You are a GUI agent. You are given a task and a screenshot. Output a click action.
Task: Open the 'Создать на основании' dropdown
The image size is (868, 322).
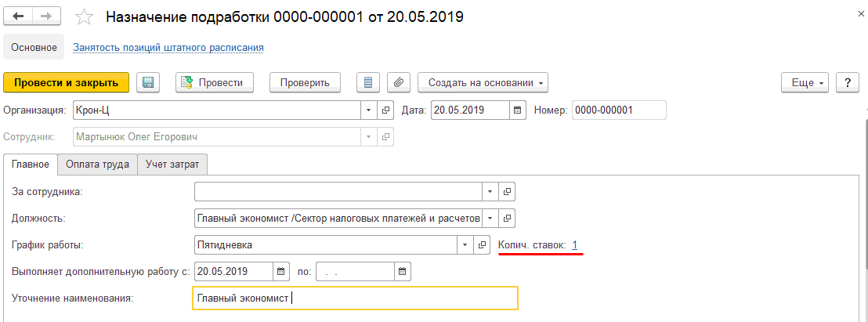(x=483, y=82)
